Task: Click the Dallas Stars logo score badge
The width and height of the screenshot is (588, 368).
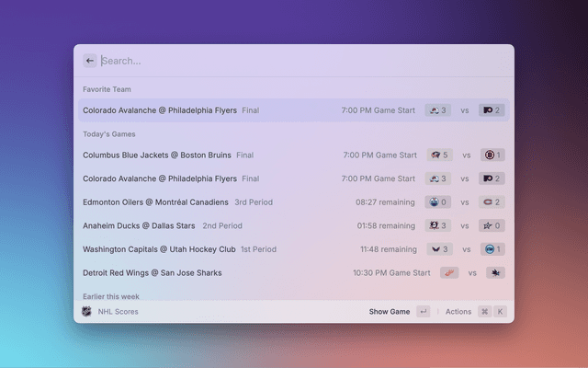Action: pos(493,225)
